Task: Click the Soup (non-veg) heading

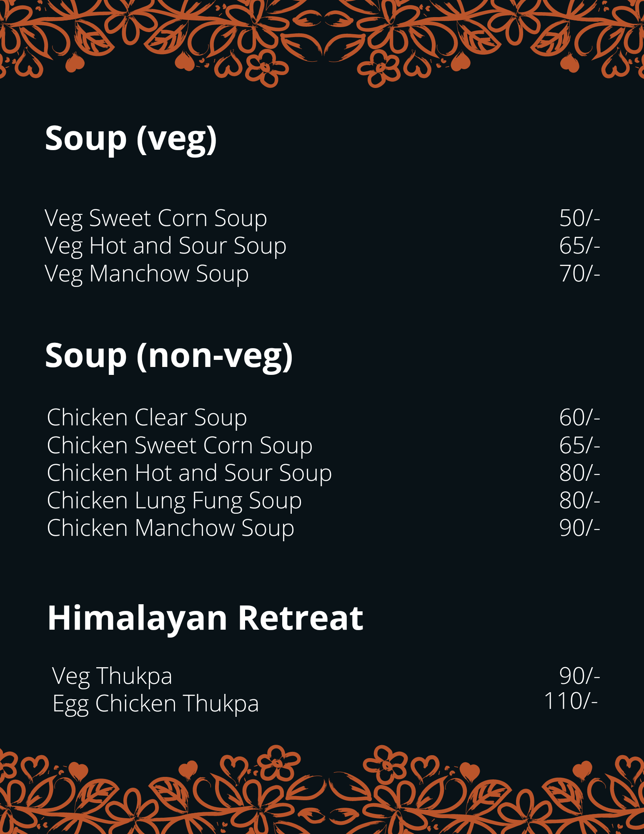Action: pyautogui.click(x=169, y=357)
